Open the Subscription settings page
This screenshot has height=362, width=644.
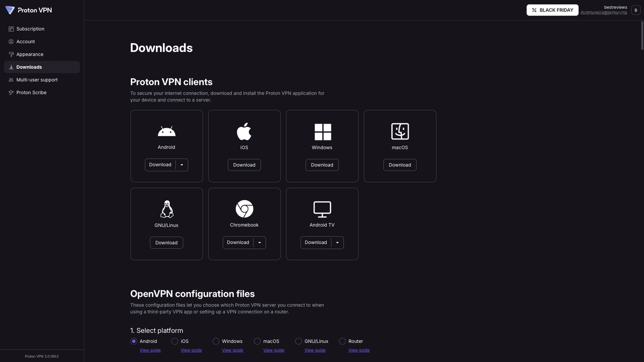[x=30, y=29]
